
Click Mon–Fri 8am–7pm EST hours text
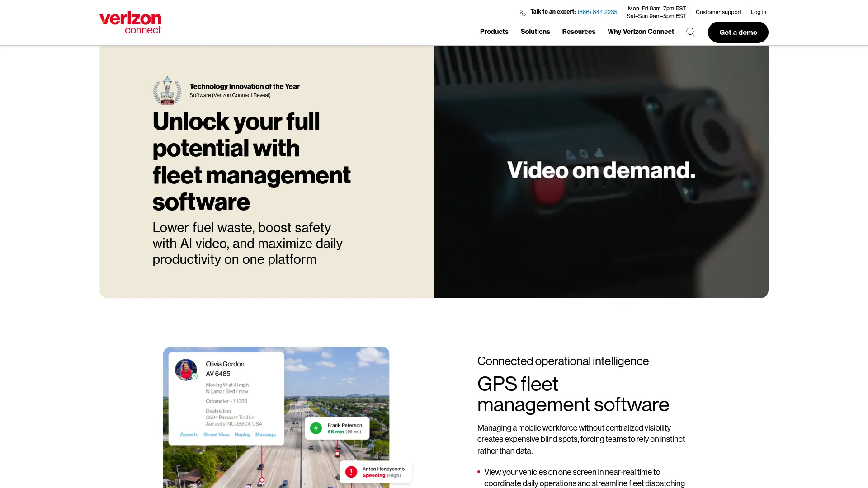click(657, 9)
